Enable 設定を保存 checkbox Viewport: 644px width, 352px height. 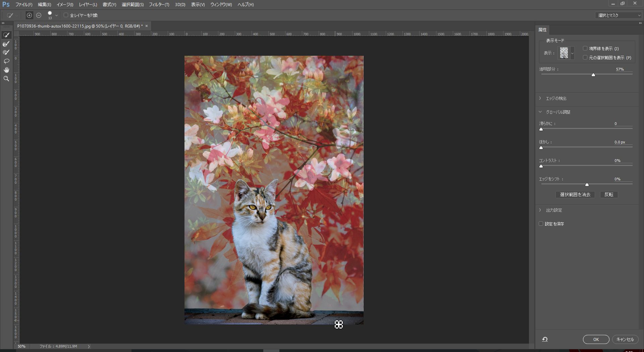[541, 224]
